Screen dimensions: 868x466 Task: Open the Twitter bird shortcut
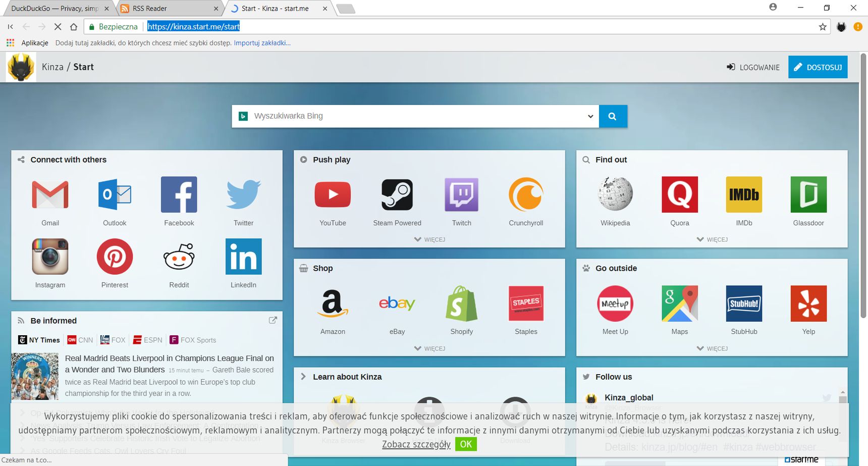[x=244, y=194]
